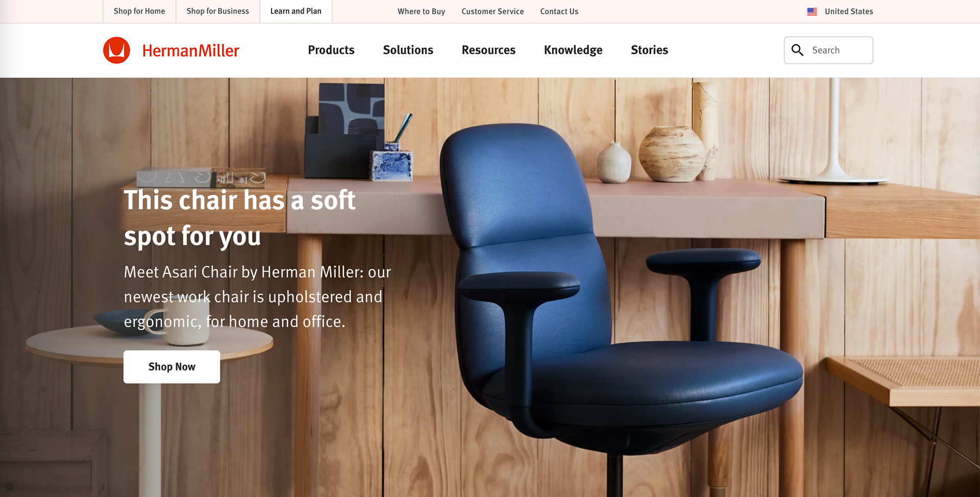Click the Shop Now button
980x497 pixels.
coord(172,367)
